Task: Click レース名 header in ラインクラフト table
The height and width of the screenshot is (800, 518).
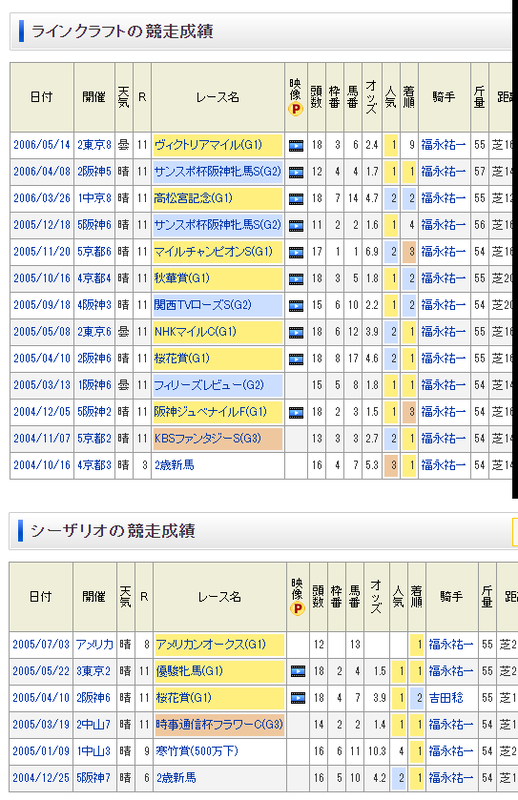Action: click(x=218, y=97)
